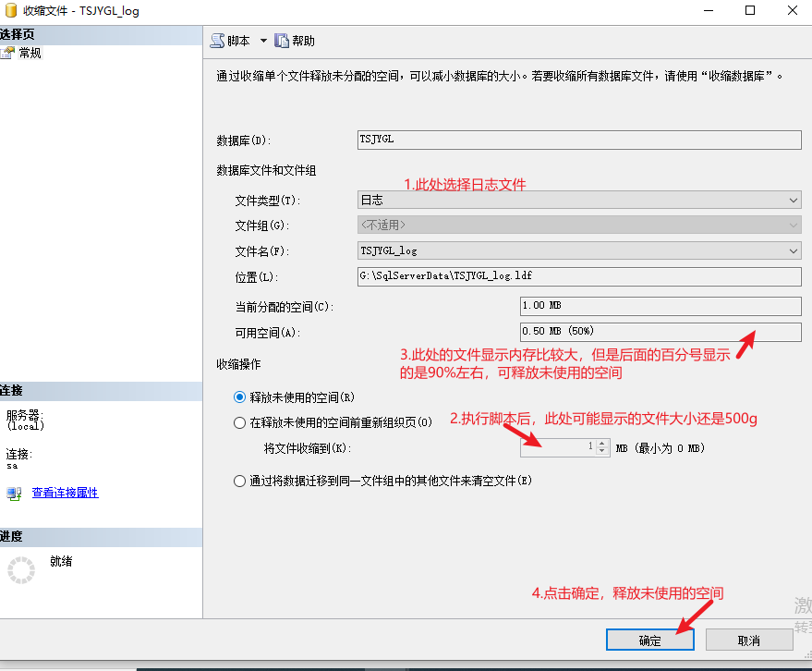
Task: Click the 选择页 section header
Action: (x=101, y=35)
